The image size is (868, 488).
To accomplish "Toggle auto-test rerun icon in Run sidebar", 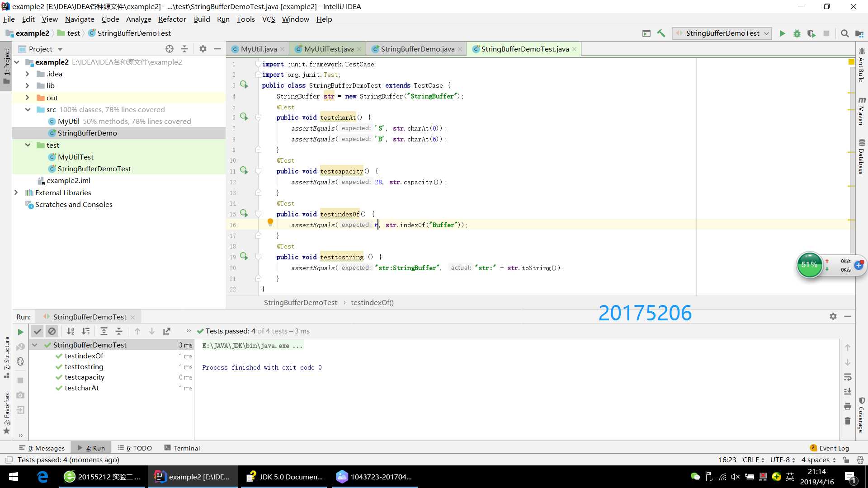I will coord(20,361).
